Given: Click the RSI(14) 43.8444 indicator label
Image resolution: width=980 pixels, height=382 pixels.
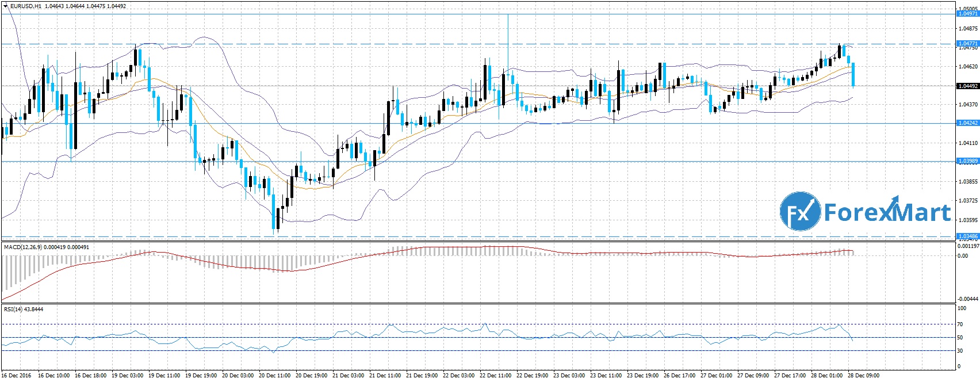Looking at the screenshot, I should pyautogui.click(x=24, y=309).
